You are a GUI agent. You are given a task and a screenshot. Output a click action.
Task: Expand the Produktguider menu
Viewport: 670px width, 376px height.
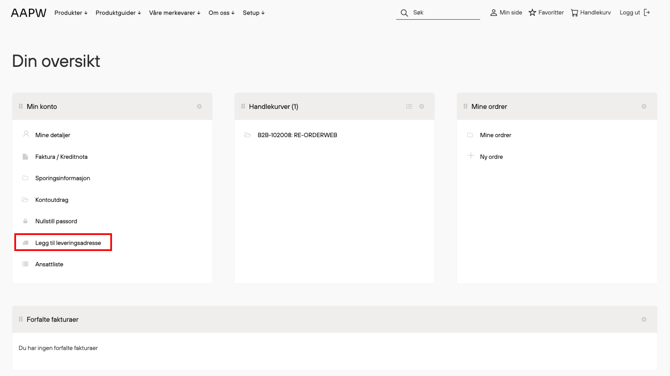pyautogui.click(x=118, y=13)
